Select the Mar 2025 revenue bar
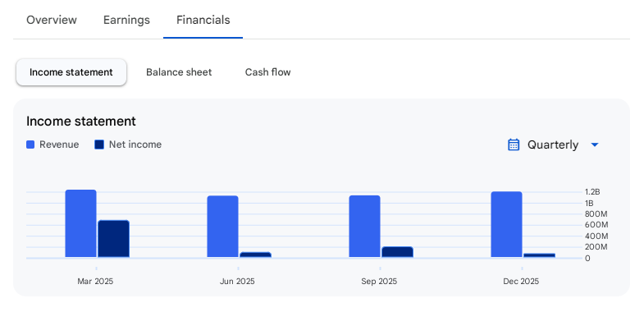644x312 pixels. (x=81, y=223)
